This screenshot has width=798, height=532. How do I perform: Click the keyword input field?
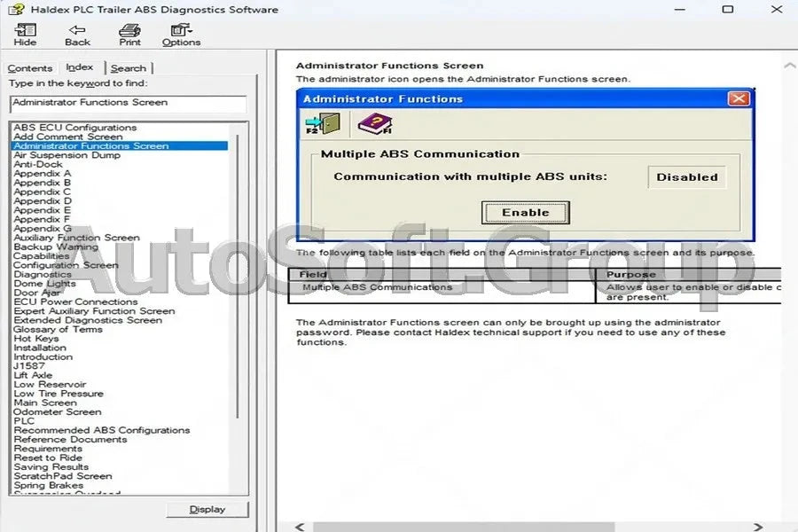[x=129, y=104]
